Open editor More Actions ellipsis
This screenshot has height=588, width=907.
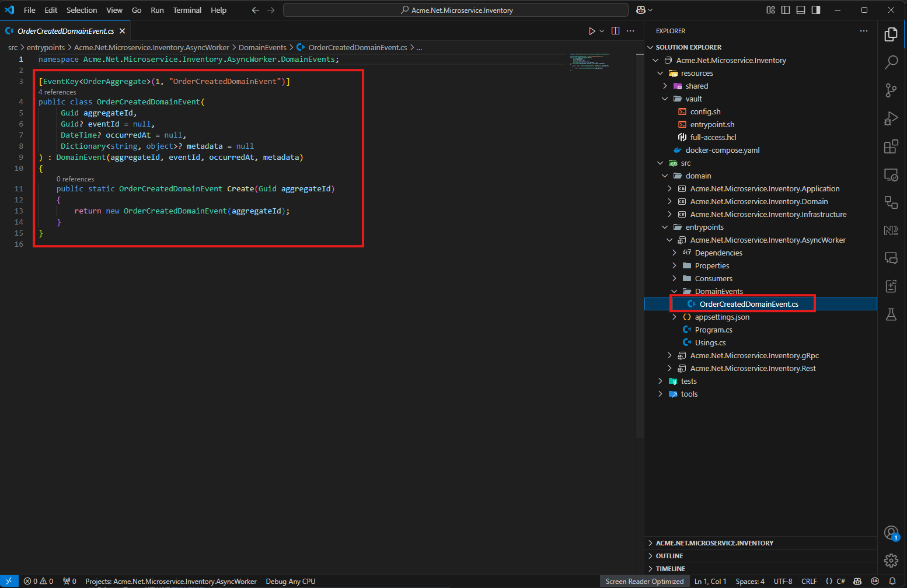630,31
